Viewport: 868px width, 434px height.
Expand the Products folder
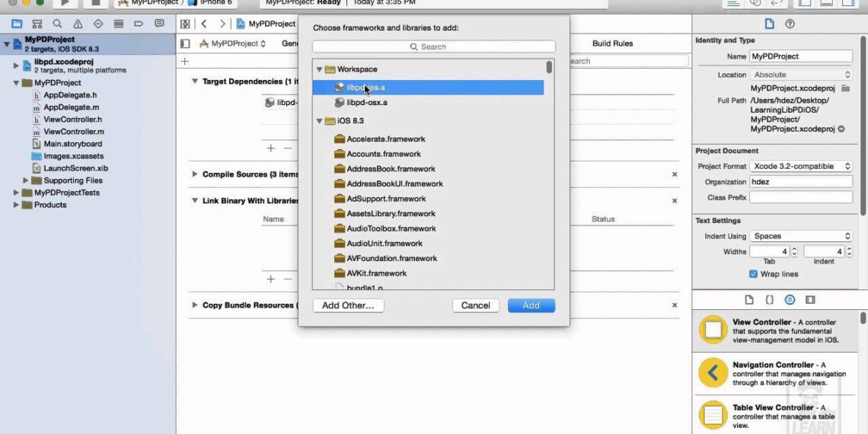point(16,205)
